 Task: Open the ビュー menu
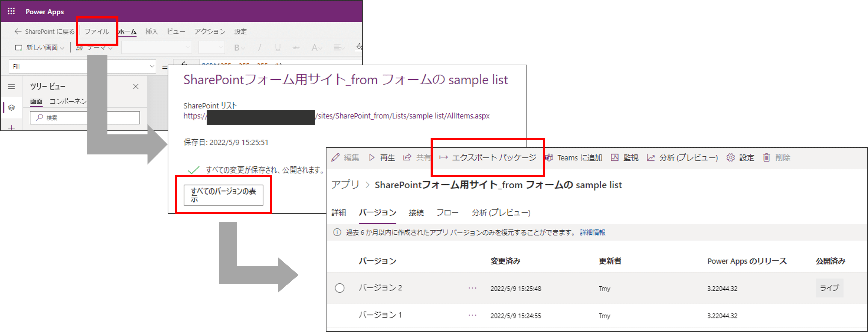(176, 31)
